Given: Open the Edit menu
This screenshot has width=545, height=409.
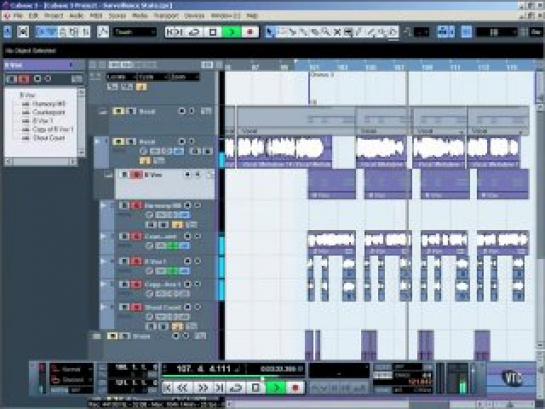Looking at the screenshot, I should tap(33, 16).
